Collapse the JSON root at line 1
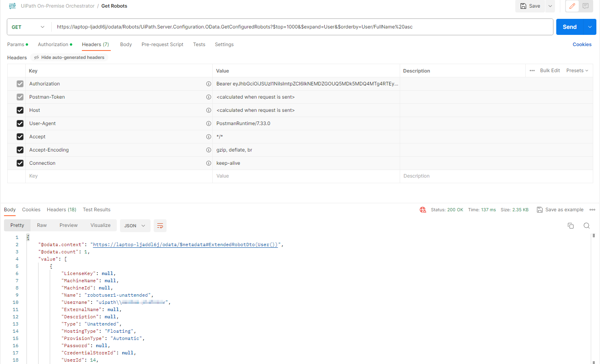 [28, 237]
